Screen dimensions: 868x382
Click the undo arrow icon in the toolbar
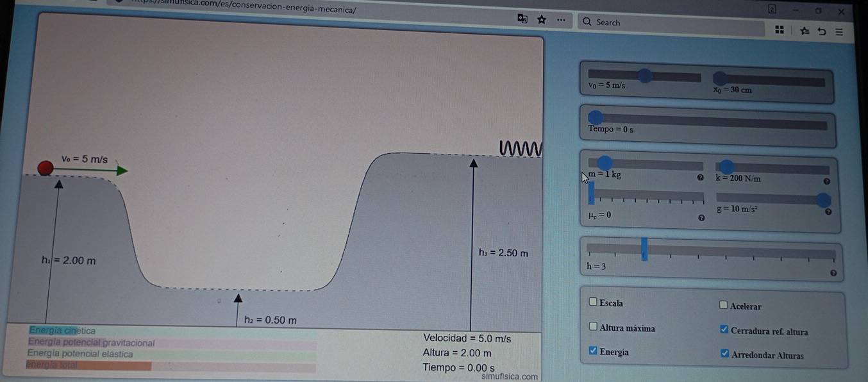[821, 30]
